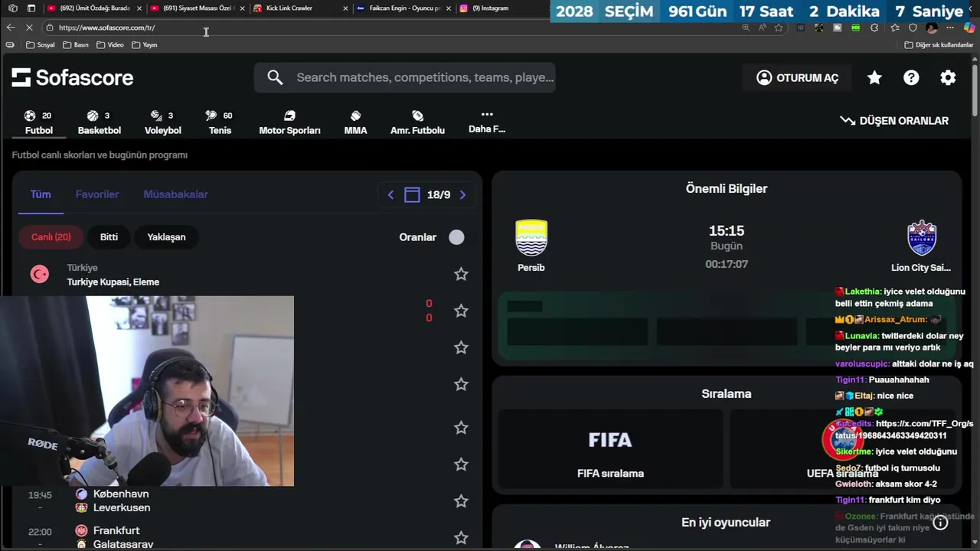Click the Persib team crest
Image resolution: width=980 pixels, height=551 pixels.
click(x=531, y=238)
